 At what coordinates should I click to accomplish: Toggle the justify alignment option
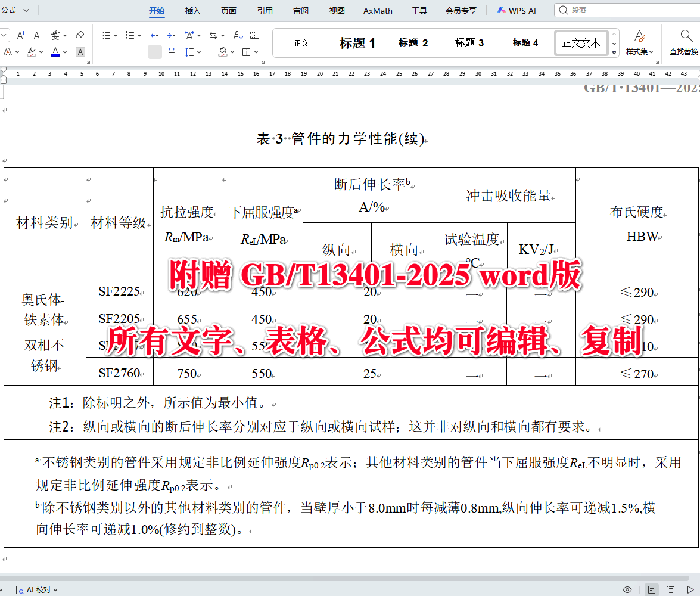(x=154, y=52)
